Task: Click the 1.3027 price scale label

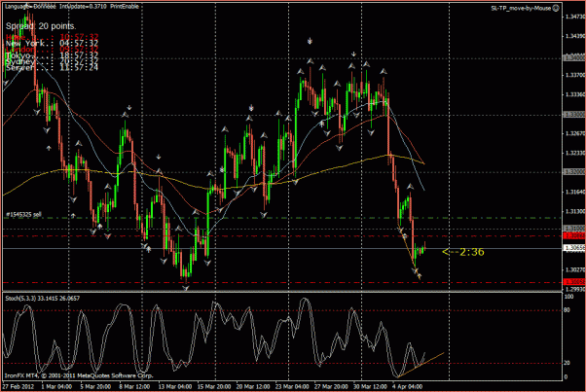Action: [575, 269]
